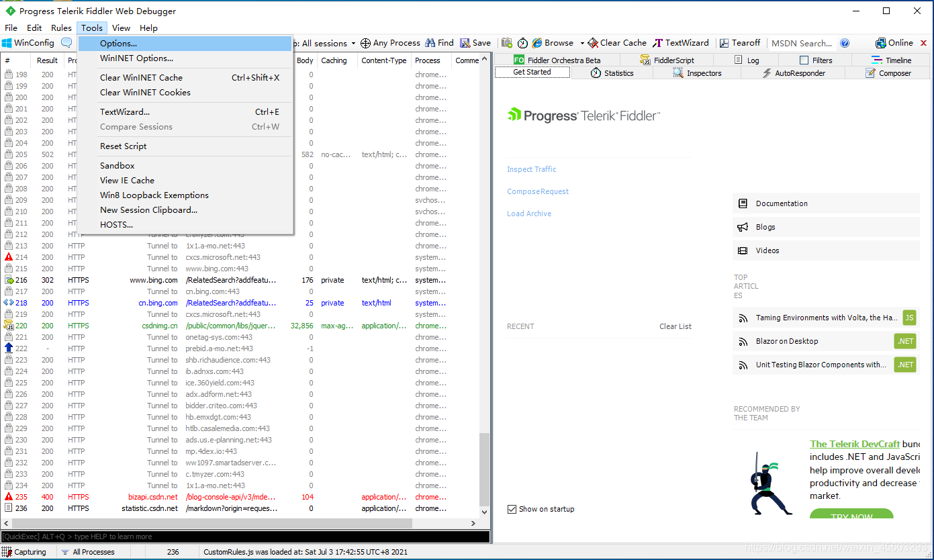Click the comment speech bubble icon
Screen dimensions: 934x560
(66, 43)
